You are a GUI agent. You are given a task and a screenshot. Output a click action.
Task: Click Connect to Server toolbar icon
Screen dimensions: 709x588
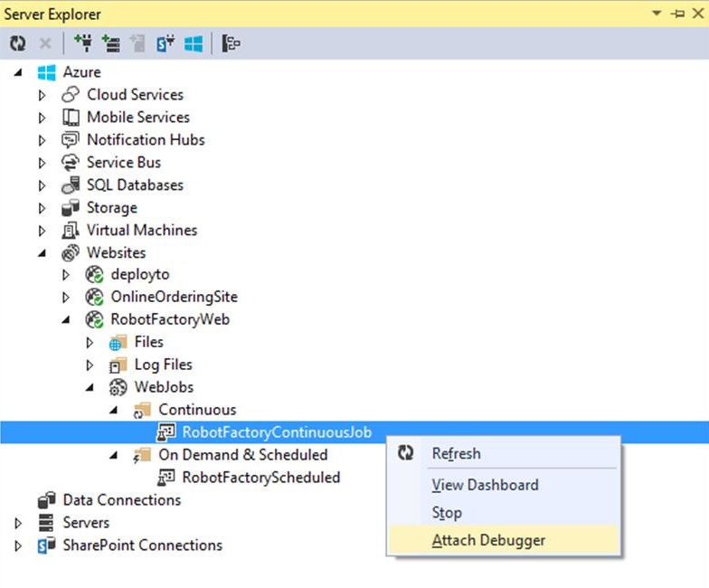pyautogui.click(x=110, y=43)
